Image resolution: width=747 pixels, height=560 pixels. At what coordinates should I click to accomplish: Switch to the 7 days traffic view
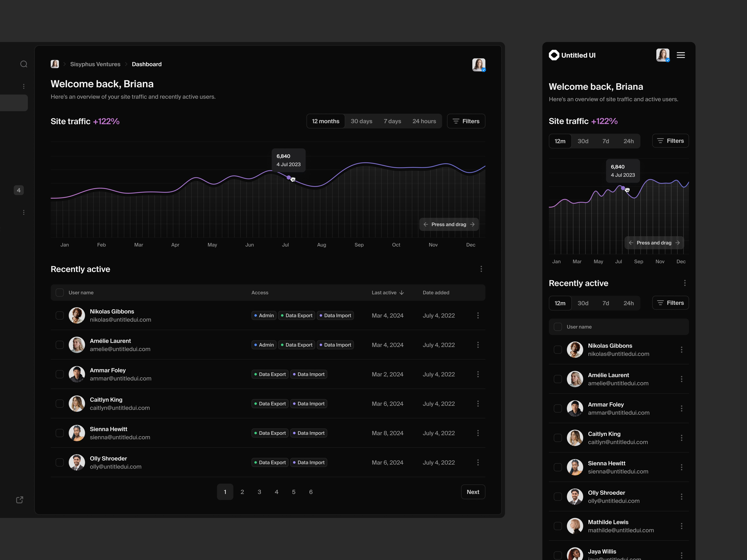[392, 121]
